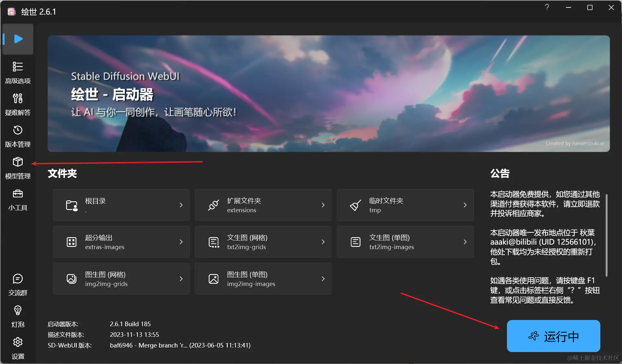Click the help question mark in title bar
The width and height of the screenshot is (622, 364).
[547, 7]
